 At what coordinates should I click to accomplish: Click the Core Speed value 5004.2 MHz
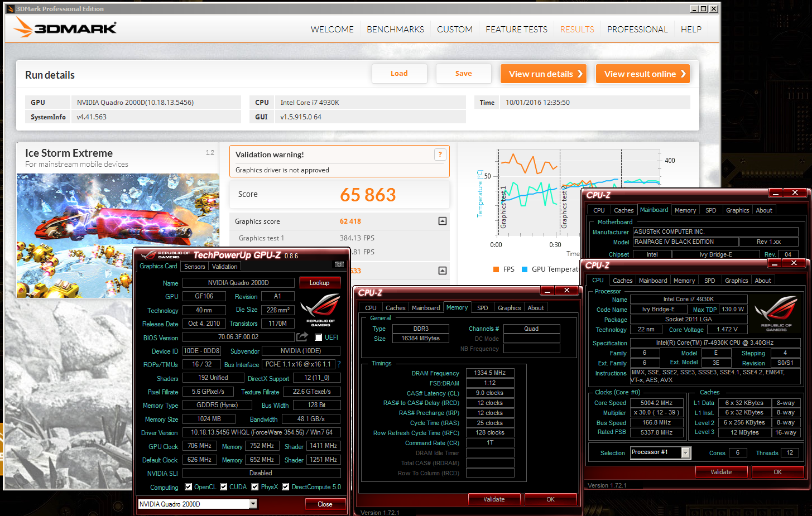point(657,403)
